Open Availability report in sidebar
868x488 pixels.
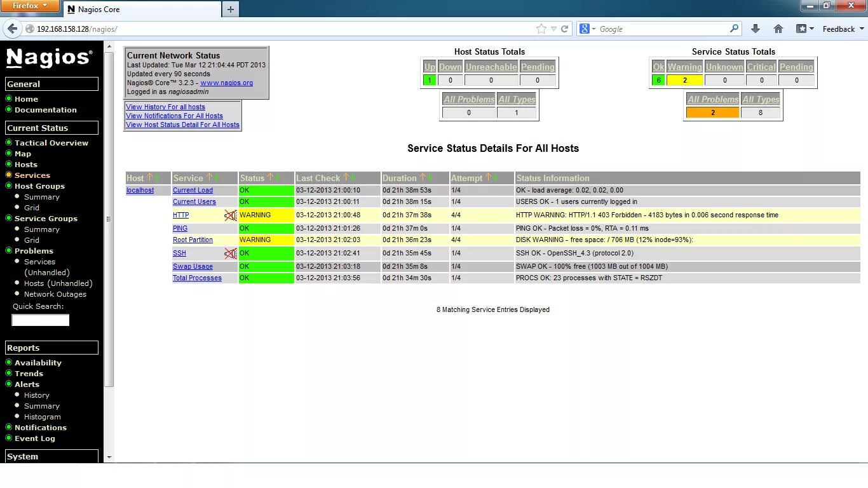(x=38, y=363)
